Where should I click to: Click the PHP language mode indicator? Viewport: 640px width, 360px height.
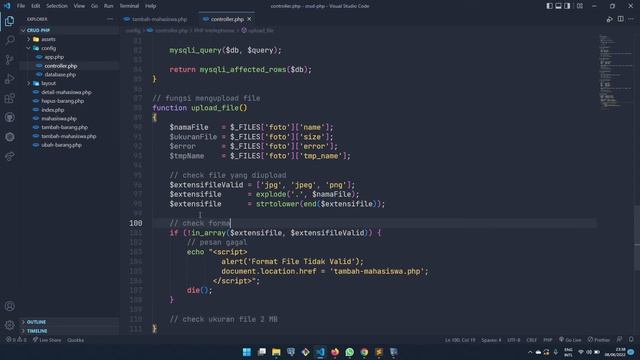tap(548, 340)
